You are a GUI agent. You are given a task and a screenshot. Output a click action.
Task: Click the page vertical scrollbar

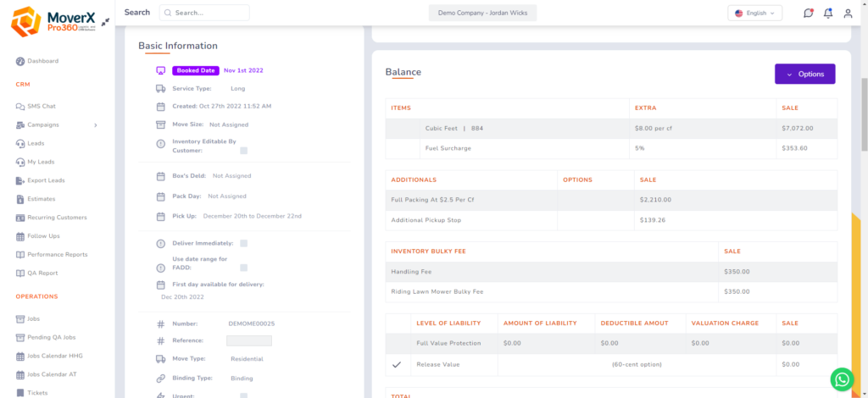point(864,114)
